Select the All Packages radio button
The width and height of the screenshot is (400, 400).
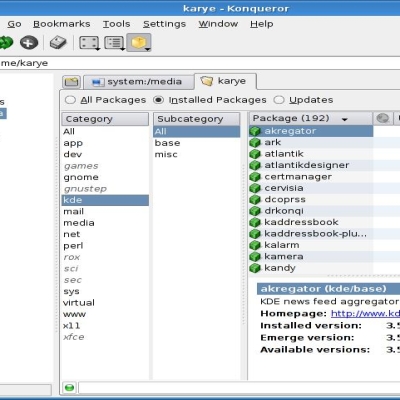click(70, 100)
